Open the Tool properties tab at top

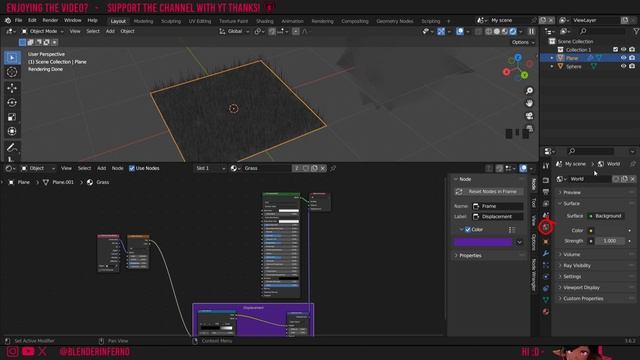click(546, 166)
